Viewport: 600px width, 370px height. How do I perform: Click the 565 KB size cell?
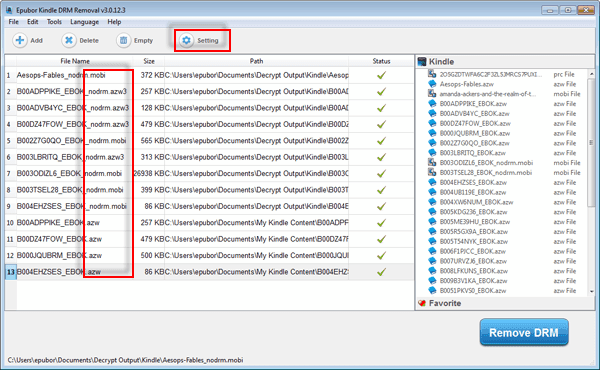[149, 141]
